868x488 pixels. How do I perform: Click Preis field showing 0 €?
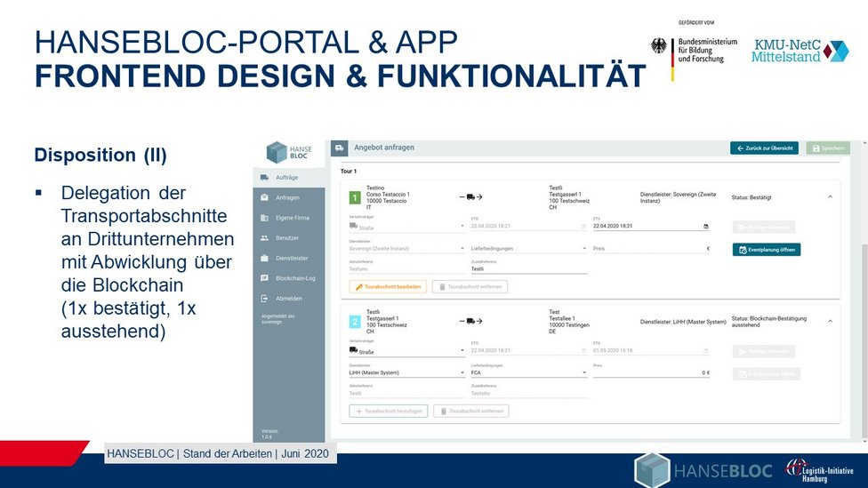(x=651, y=373)
